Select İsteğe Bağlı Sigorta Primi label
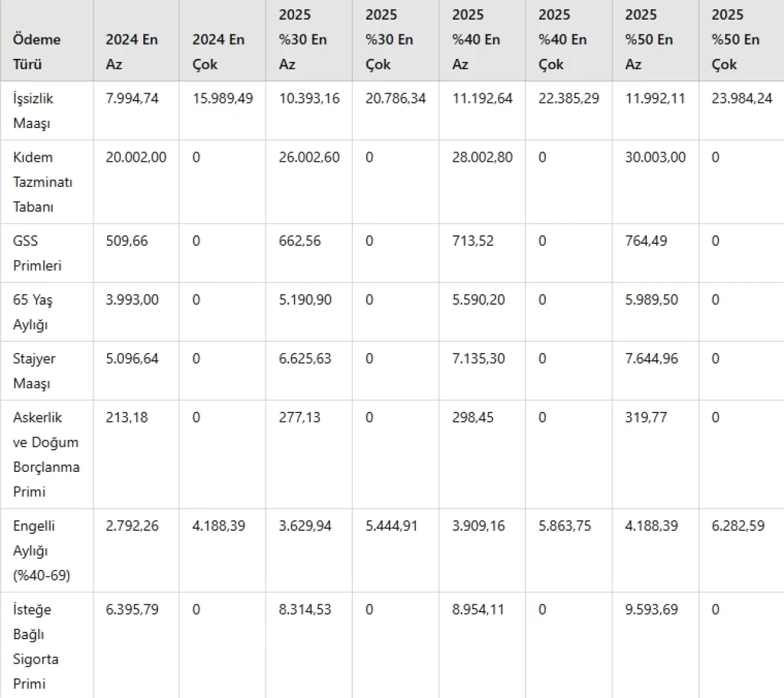Viewport: 784px width, 698px height. pos(36,646)
